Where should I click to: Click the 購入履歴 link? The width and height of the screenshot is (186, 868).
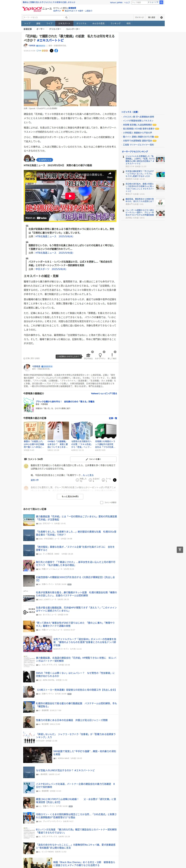pos(152,18)
